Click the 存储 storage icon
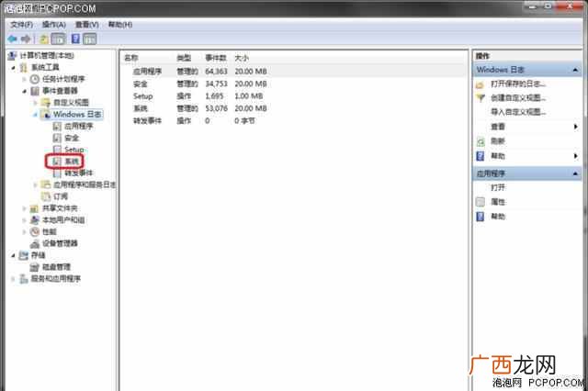This screenshot has width=588, height=391. (x=24, y=255)
